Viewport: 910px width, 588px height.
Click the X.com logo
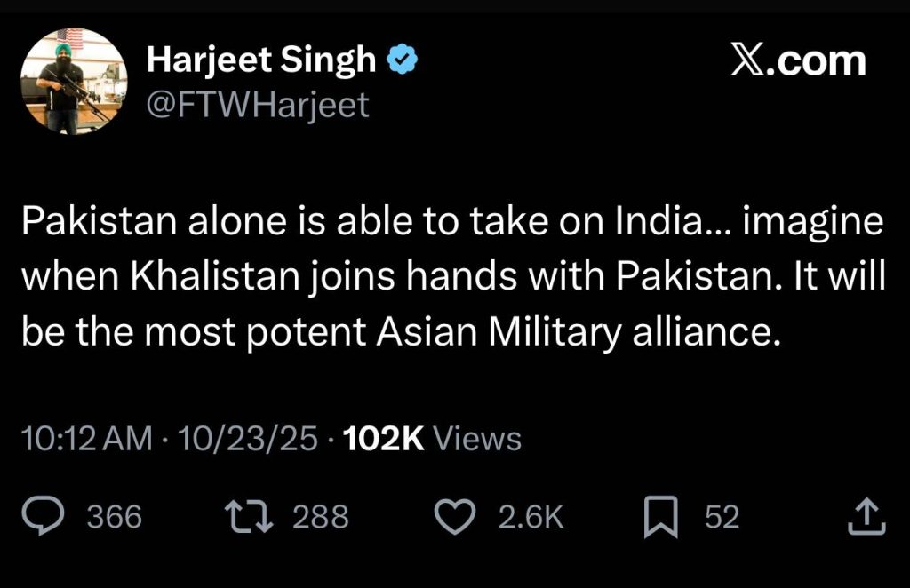(x=797, y=61)
